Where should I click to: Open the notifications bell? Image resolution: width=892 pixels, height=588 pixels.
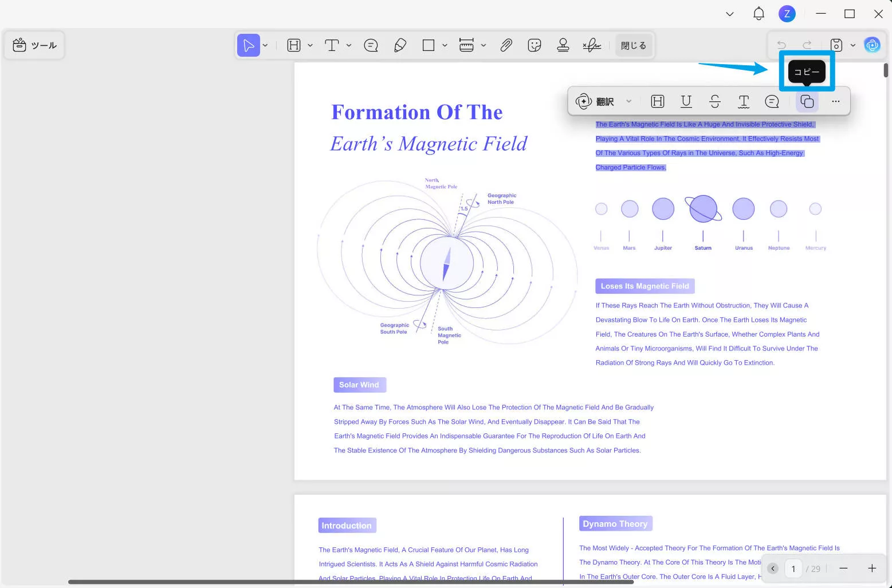pos(759,14)
